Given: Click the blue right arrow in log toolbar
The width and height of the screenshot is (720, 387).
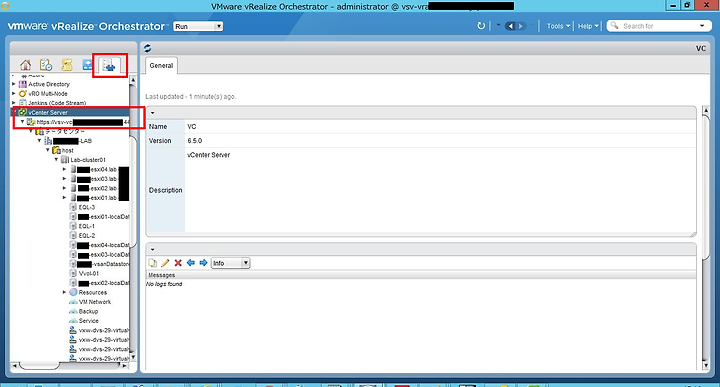Looking at the screenshot, I should tap(203, 263).
